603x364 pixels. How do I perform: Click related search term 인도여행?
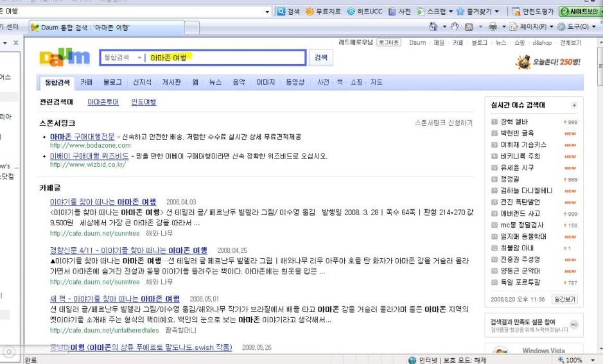coord(144,102)
